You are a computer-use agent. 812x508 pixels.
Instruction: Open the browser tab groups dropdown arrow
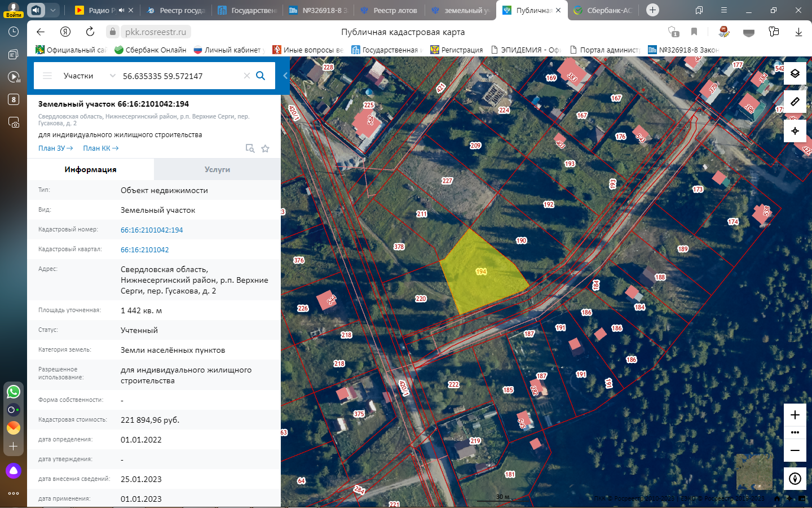52,10
